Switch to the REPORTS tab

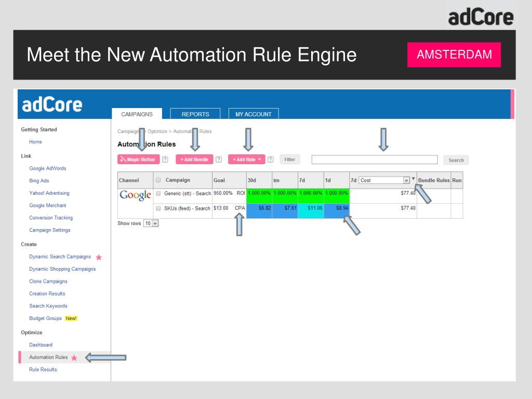(x=195, y=114)
